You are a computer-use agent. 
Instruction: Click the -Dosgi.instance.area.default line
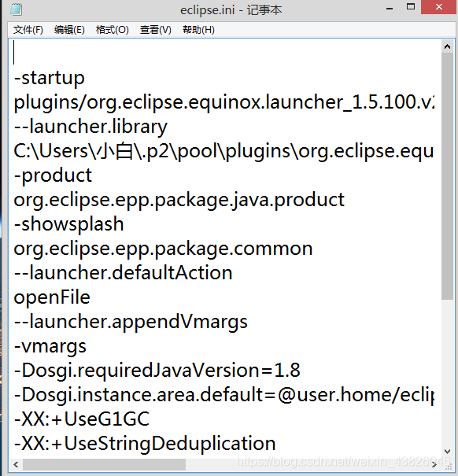point(224,395)
